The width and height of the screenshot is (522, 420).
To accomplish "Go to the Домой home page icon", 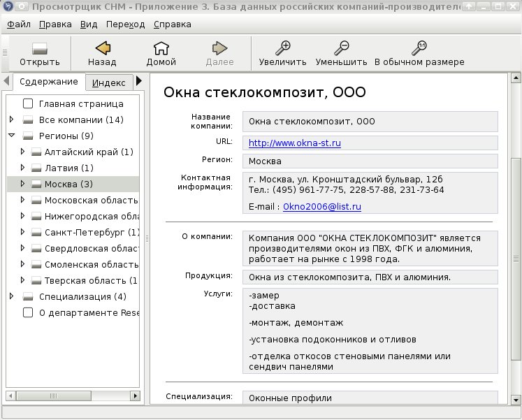I will (161, 48).
